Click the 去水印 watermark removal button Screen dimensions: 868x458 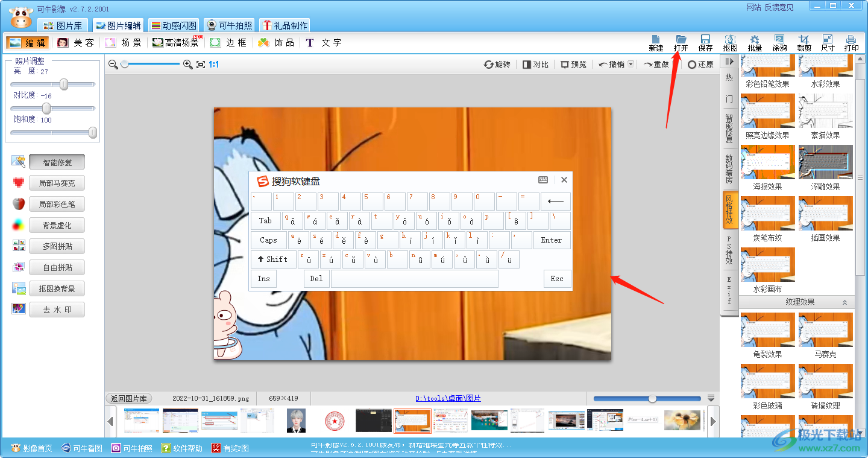click(57, 310)
